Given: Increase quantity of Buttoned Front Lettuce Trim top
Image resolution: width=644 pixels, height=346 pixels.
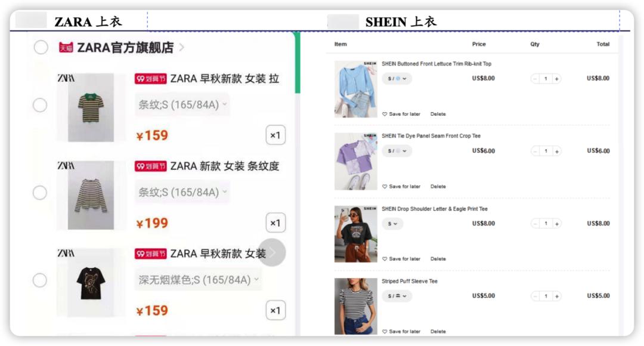Looking at the screenshot, I should tap(556, 79).
